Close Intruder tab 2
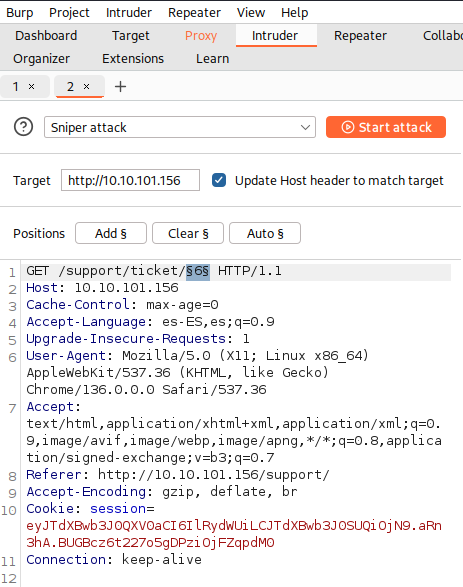 [x=86, y=87]
